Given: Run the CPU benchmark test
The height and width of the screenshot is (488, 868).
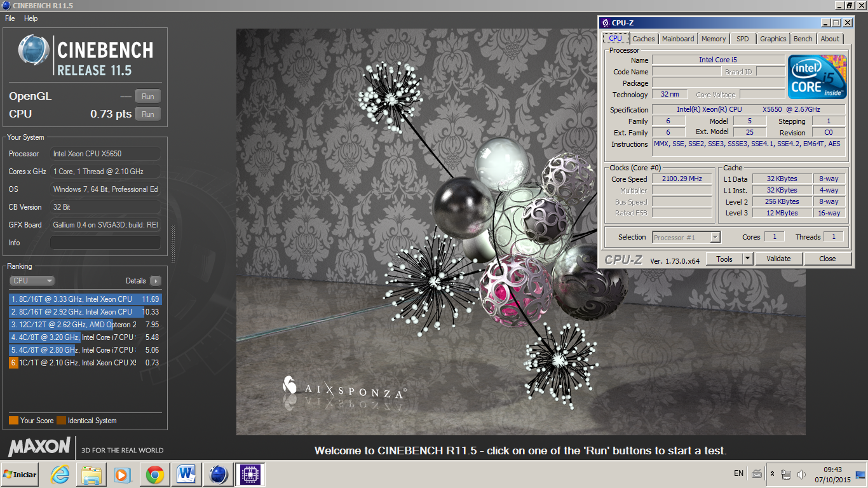Looking at the screenshot, I should click(147, 114).
